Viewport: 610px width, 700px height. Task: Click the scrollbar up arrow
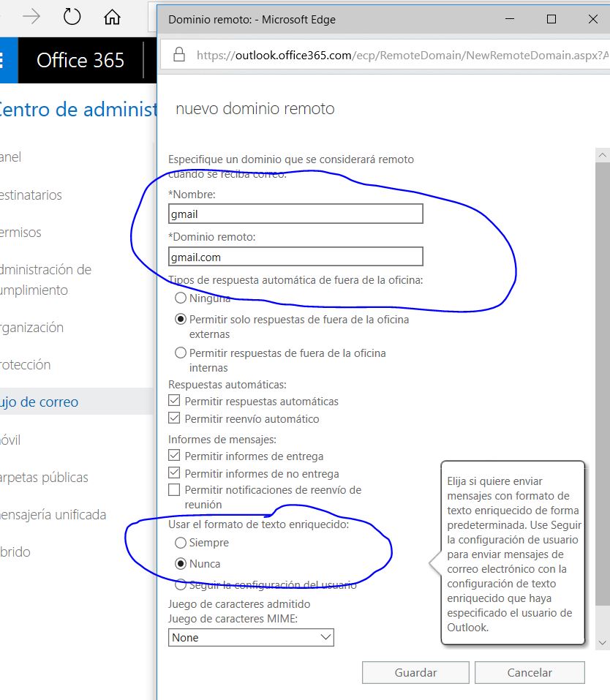coord(603,156)
